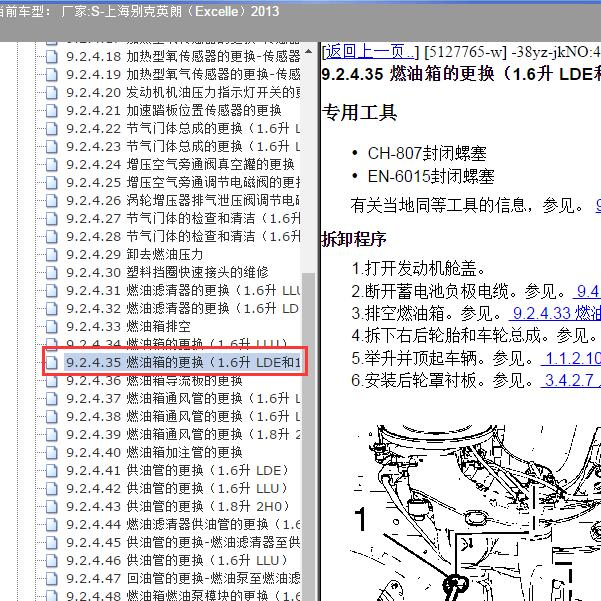The width and height of the screenshot is (601, 601).
Task: Click page icon beside 9.2.4.21 加速踏板
Action: [52, 110]
